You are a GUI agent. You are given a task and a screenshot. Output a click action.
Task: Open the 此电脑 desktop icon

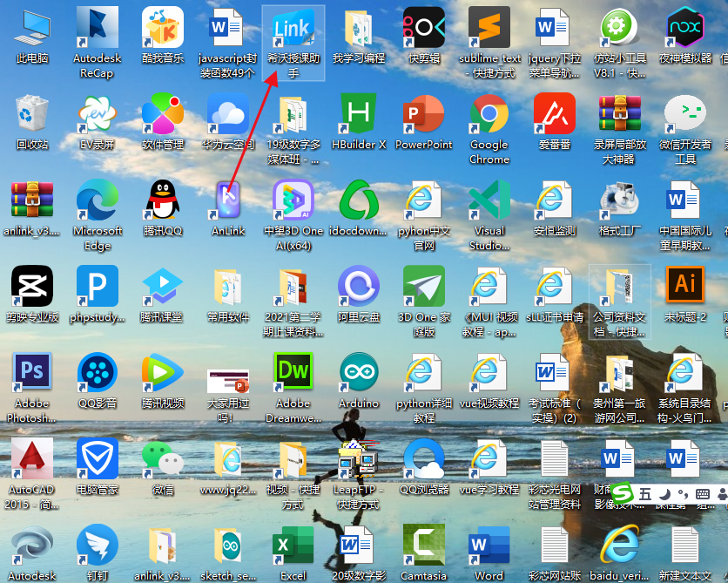point(32,29)
